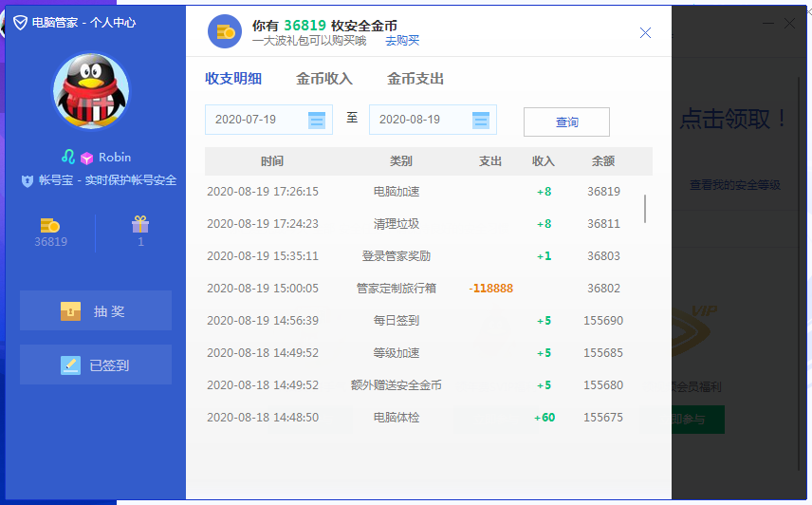This screenshot has height=505, width=812.
Task: Click the 查询 query button
Action: tap(566, 122)
